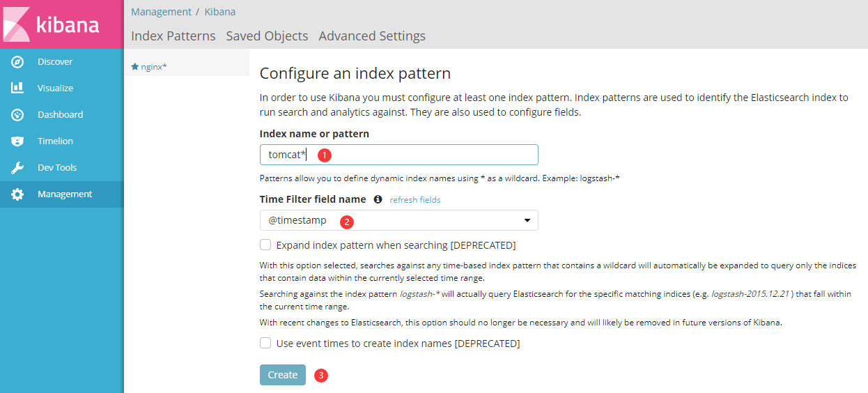The image size is (868, 393).
Task: Click info icon next to Time Filter field name
Action: pyautogui.click(x=378, y=199)
